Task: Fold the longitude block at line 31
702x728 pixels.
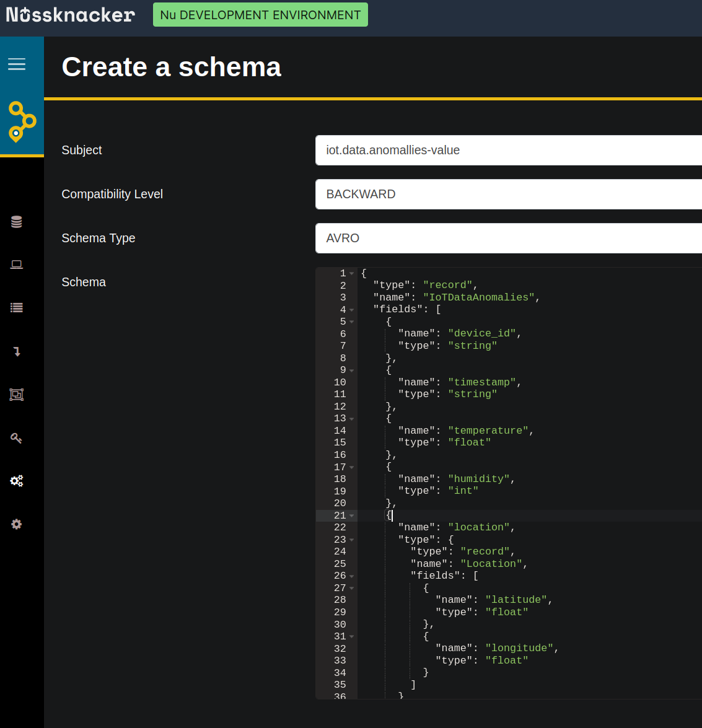Action: click(352, 636)
